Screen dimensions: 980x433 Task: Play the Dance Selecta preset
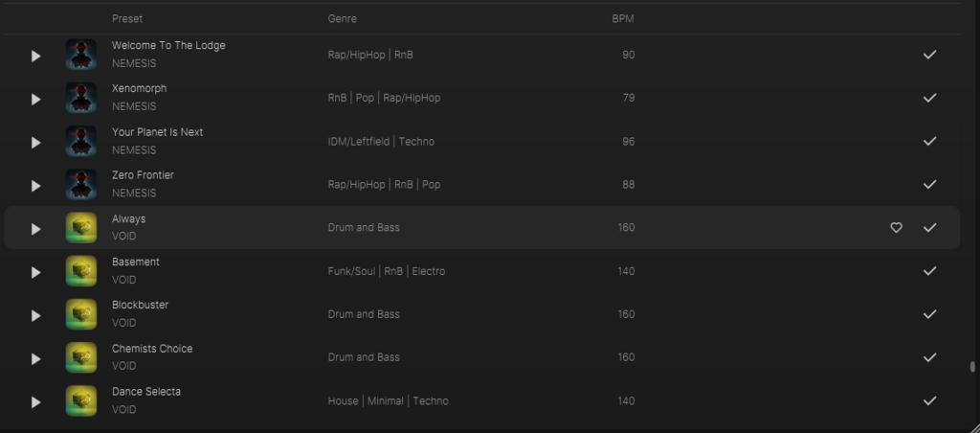(x=35, y=402)
